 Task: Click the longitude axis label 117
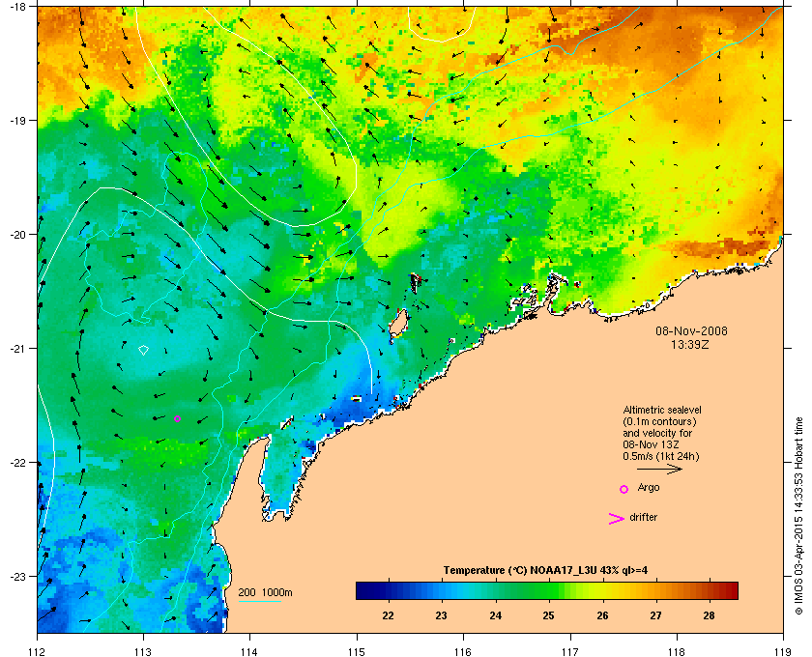[570, 652]
